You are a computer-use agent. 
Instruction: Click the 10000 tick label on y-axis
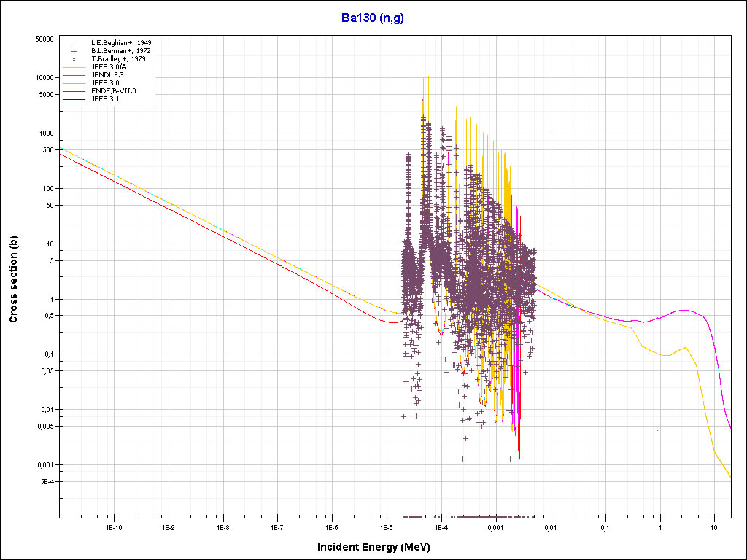(46, 78)
